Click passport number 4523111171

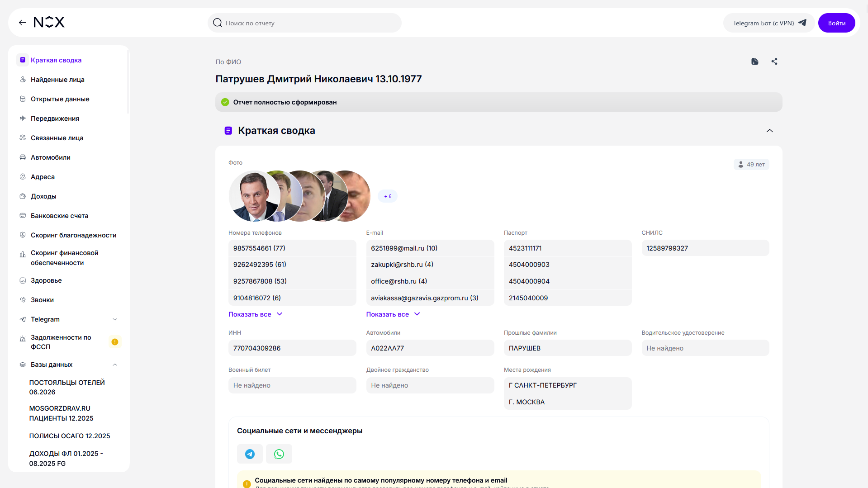pyautogui.click(x=568, y=248)
